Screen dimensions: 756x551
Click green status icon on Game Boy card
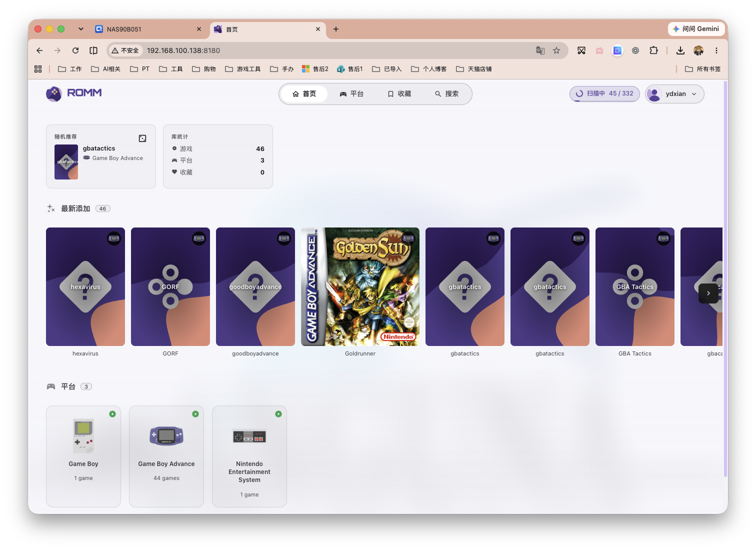pyautogui.click(x=112, y=414)
